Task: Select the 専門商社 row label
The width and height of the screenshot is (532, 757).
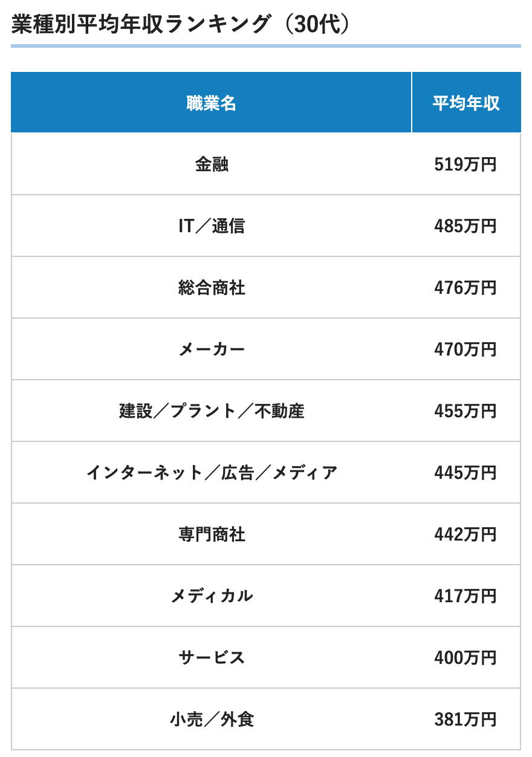Action: pyautogui.click(x=211, y=534)
